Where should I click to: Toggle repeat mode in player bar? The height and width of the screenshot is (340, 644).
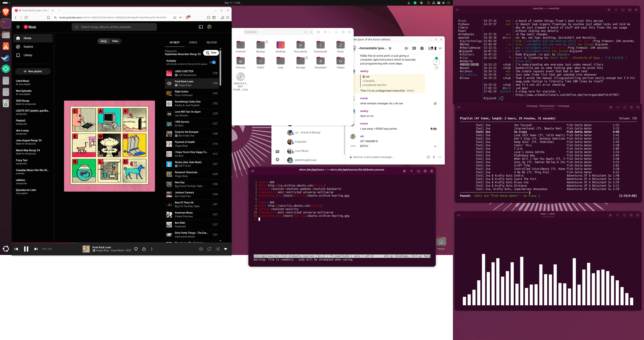click(209, 249)
